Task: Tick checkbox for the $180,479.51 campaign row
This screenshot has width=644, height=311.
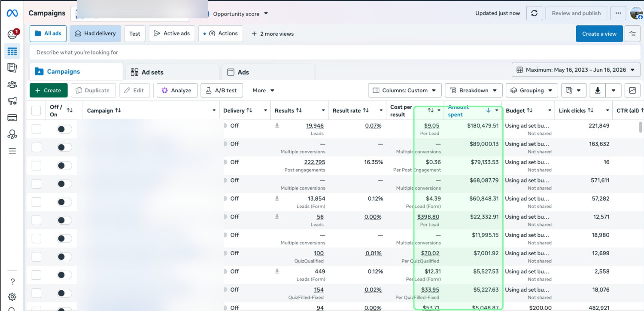Action: (36, 129)
